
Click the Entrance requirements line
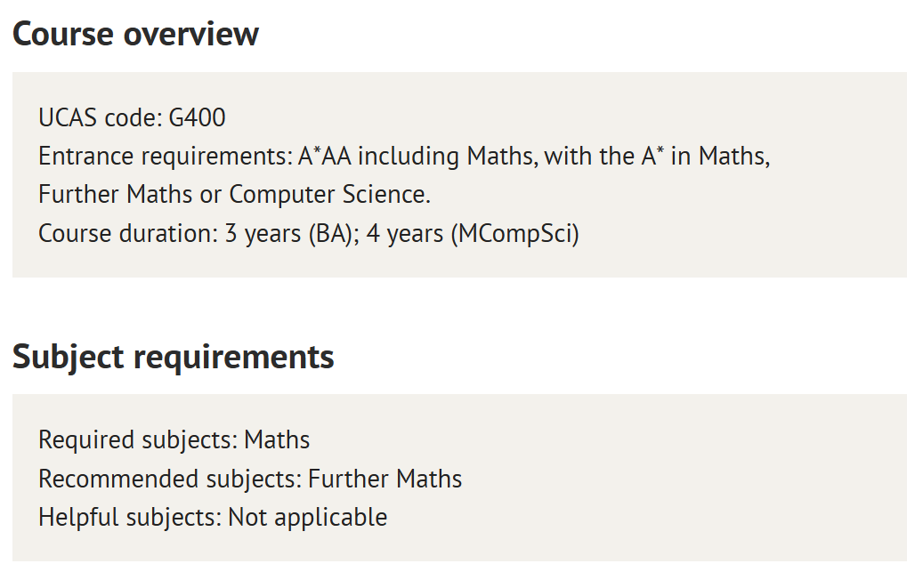(404, 157)
